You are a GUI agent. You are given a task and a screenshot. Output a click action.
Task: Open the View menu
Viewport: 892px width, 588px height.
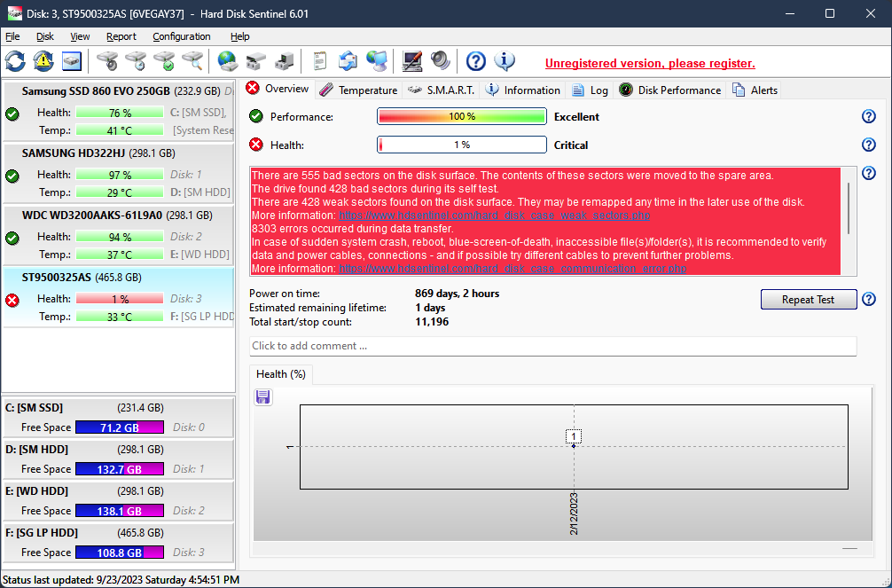click(x=80, y=36)
